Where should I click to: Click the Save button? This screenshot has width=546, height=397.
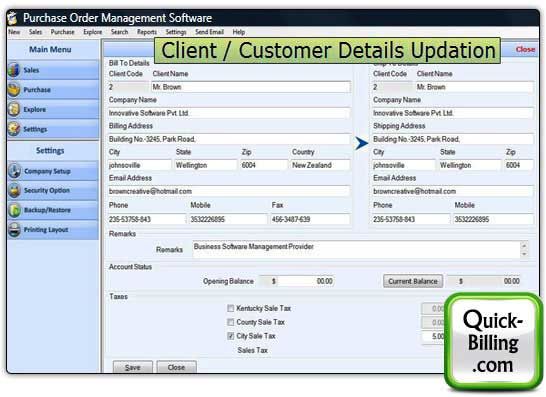coord(133,367)
